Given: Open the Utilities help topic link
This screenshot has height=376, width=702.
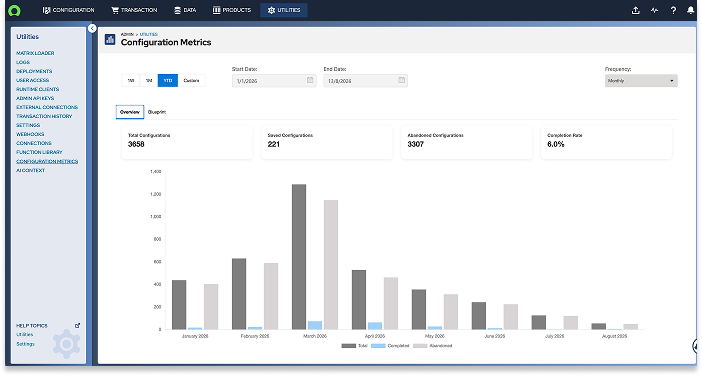Looking at the screenshot, I should pos(25,334).
